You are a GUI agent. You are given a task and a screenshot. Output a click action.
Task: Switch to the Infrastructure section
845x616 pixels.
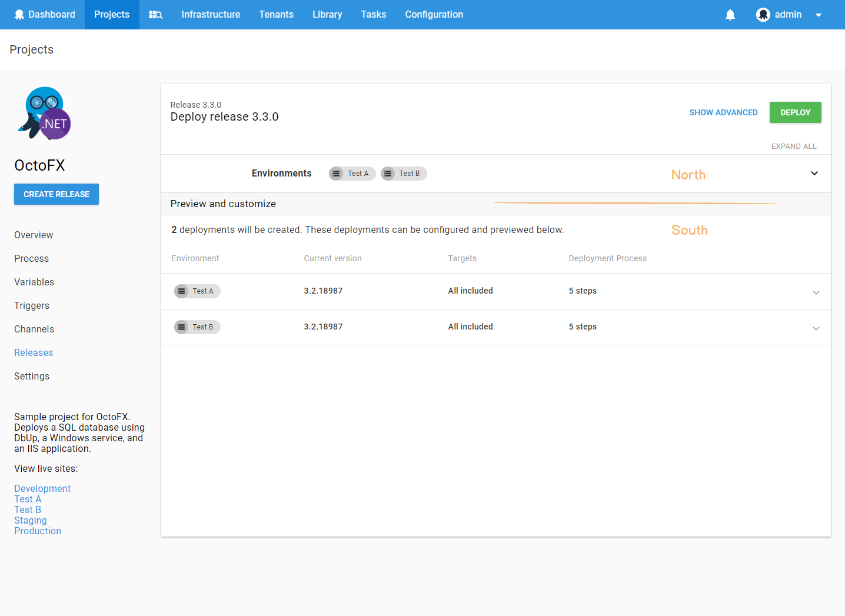coord(211,14)
